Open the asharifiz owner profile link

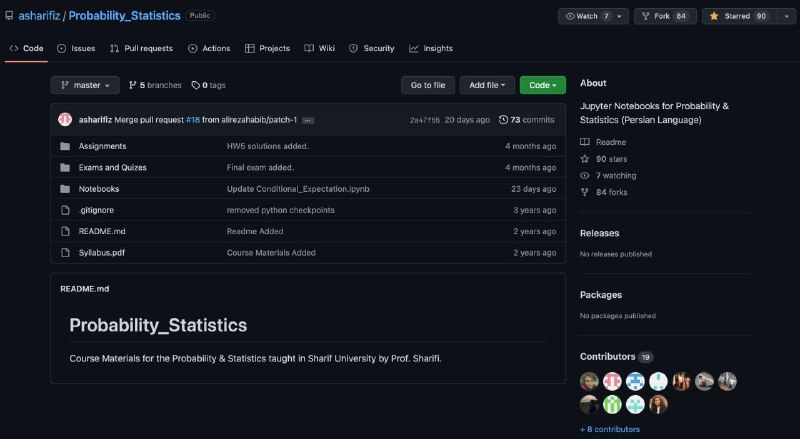click(x=39, y=16)
